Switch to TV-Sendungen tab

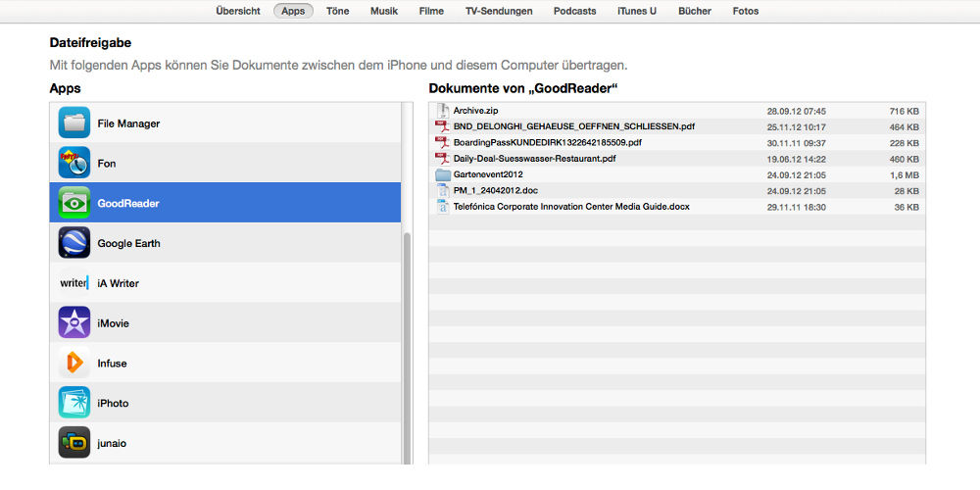pyautogui.click(x=499, y=11)
